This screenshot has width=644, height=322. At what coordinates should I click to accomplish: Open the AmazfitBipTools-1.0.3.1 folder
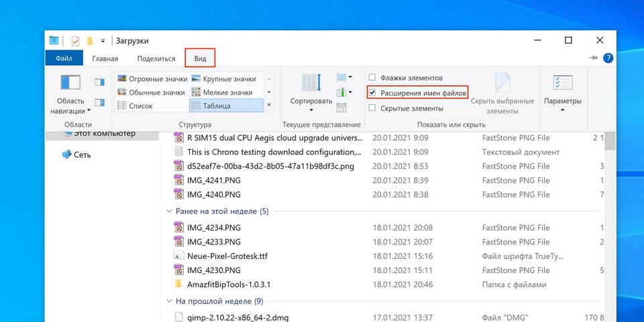pyautogui.click(x=228, y=284)
